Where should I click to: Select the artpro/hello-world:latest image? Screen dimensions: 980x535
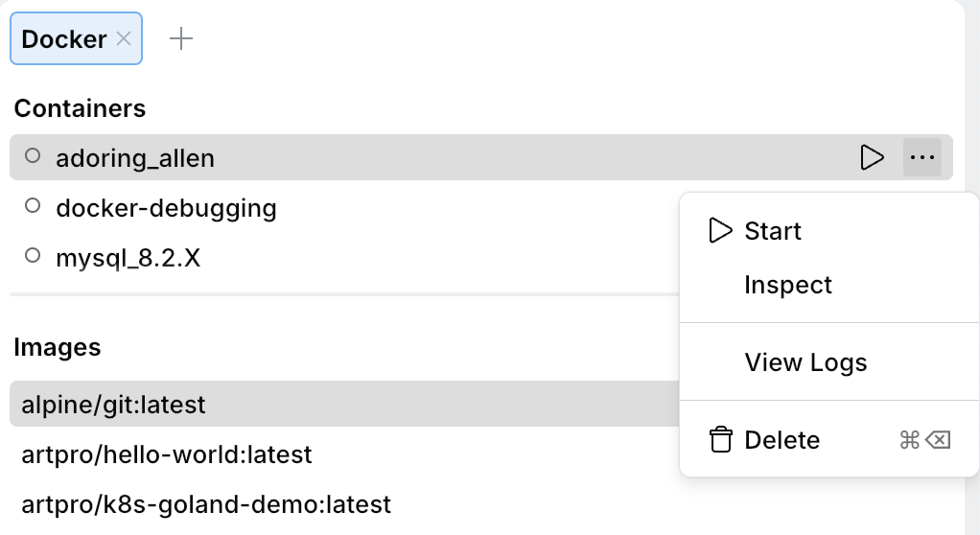[167, 454]
